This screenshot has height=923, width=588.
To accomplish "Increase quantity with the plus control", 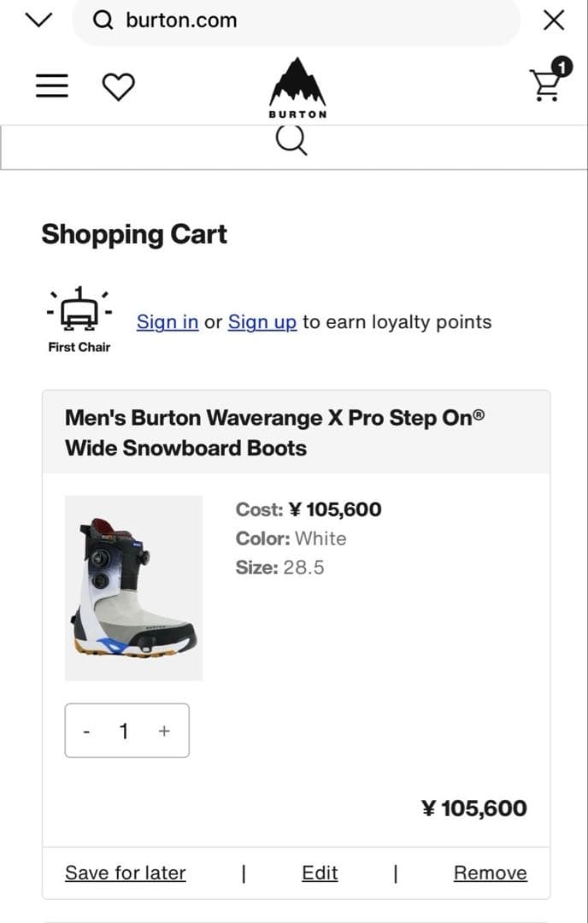I will coord(163,731).
